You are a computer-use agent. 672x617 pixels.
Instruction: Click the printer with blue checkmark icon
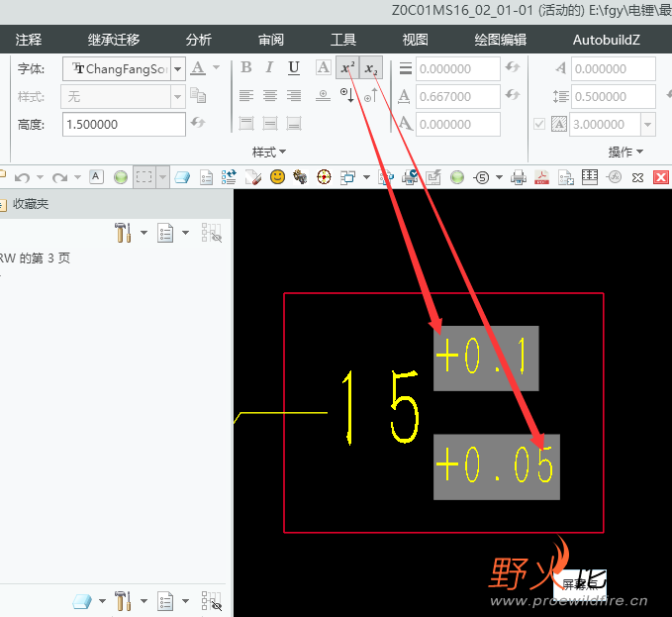coord(410,177)
